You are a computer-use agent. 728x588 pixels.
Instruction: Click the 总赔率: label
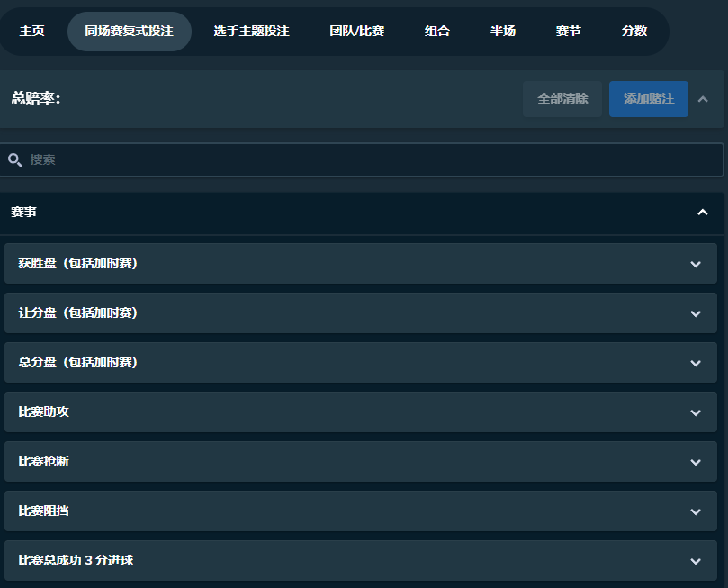point(36,98)
